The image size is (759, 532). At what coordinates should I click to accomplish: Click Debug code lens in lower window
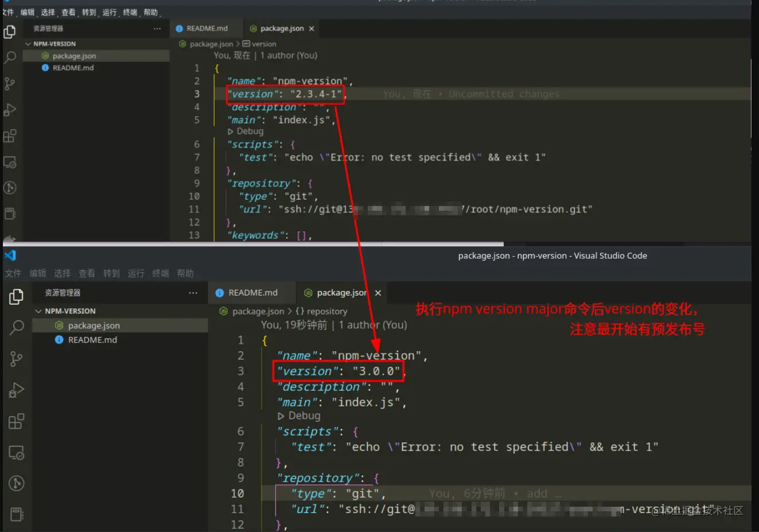point(299,415)
